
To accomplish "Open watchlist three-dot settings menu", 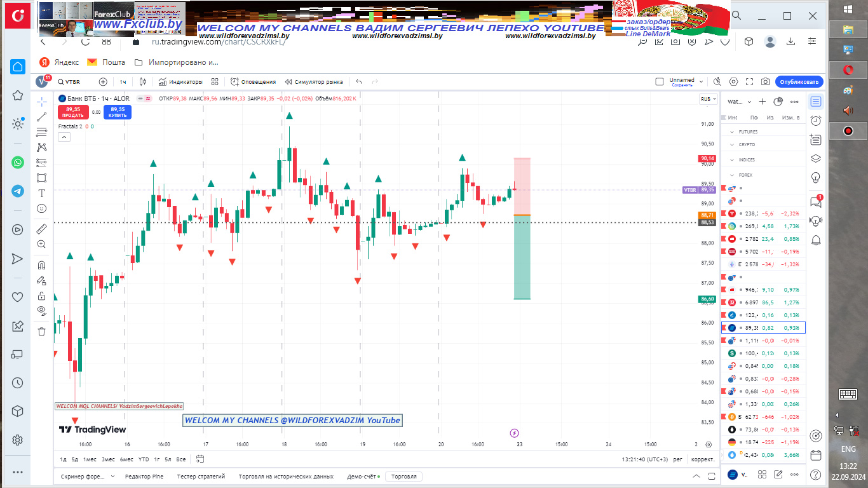I will click(x=794, y=102).
